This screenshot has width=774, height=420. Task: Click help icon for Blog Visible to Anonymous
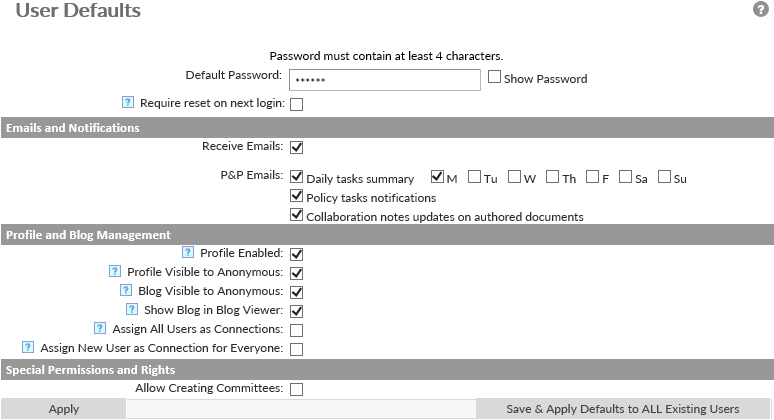pyautogui.click(x=126, y=290)
